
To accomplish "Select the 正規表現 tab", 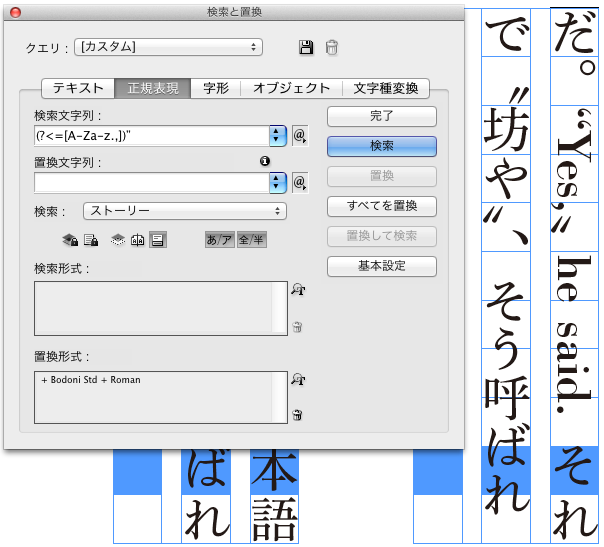I will click(153, 88).
